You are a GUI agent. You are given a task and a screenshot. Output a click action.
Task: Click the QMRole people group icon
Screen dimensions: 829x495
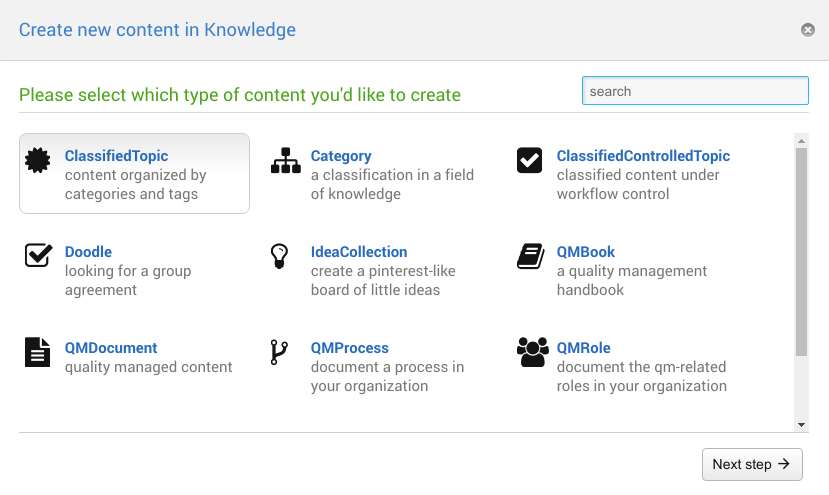tap(532, 352)
